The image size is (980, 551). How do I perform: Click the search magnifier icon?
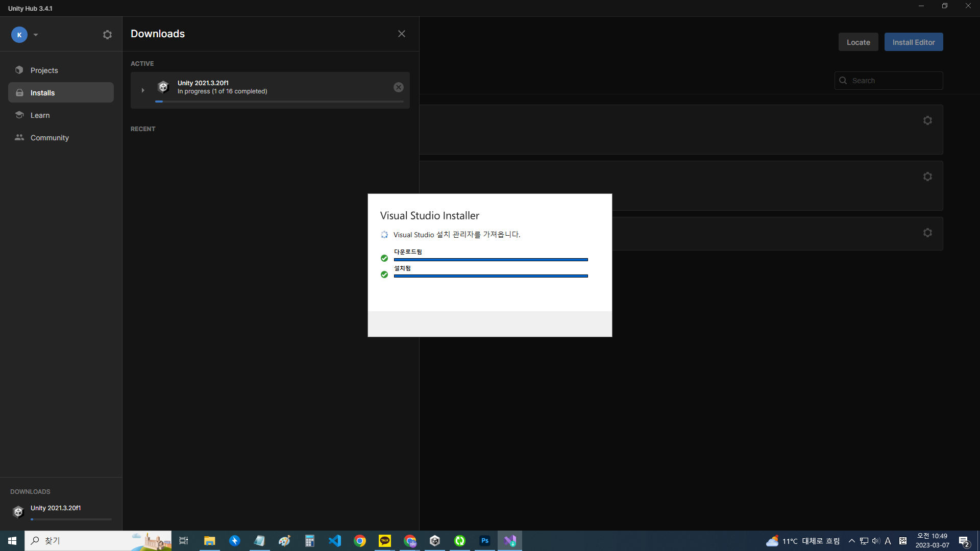[843, 81]
